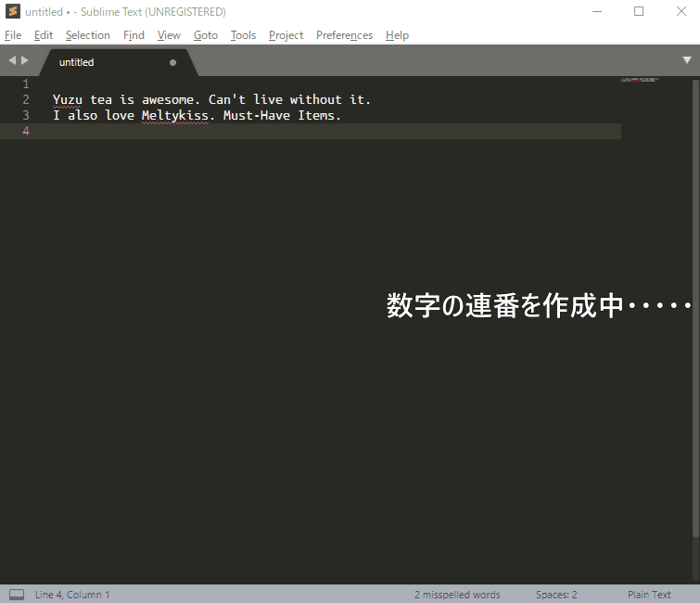Screen dimensions: 700x603
Task: Click the word awesome on line 2
Action: pyautogui.click(x=168, y=99)
